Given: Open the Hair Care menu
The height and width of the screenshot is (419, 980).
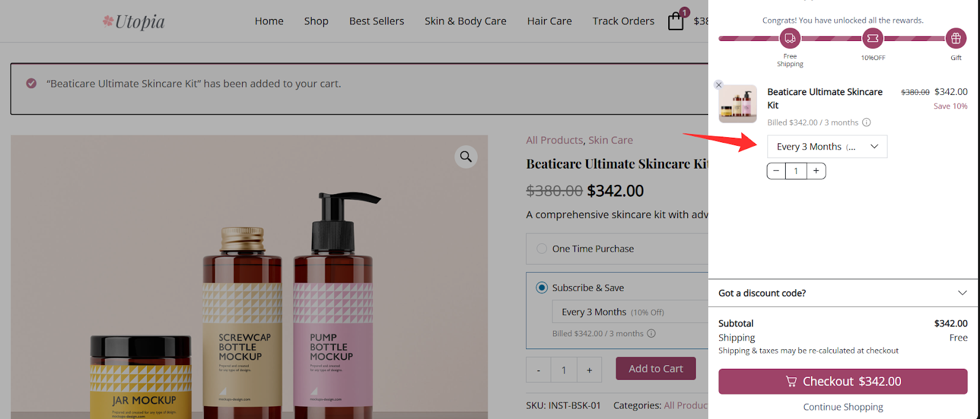Looking at the screenshot, I should point(549,20).
